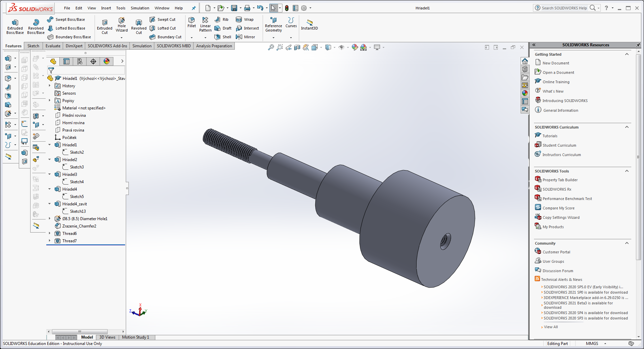
Task: Open the PropertyManager tab
Action: coord(66,61)
